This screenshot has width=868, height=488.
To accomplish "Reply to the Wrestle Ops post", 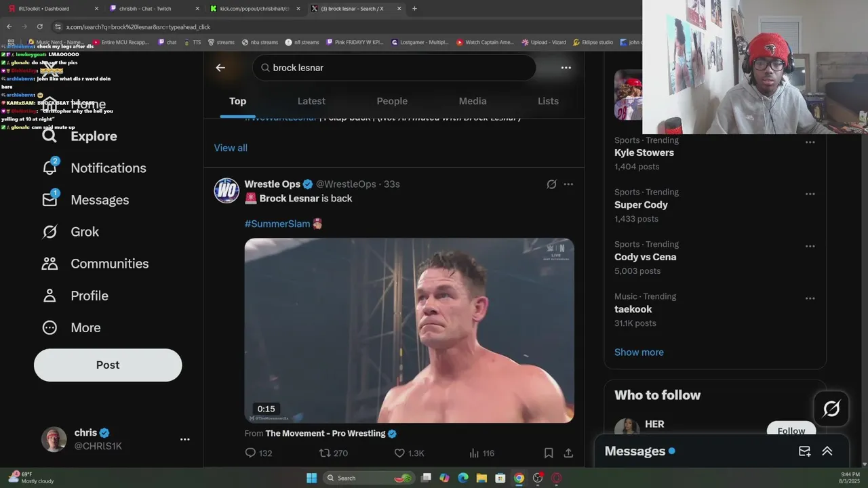I will click(258, 453).
